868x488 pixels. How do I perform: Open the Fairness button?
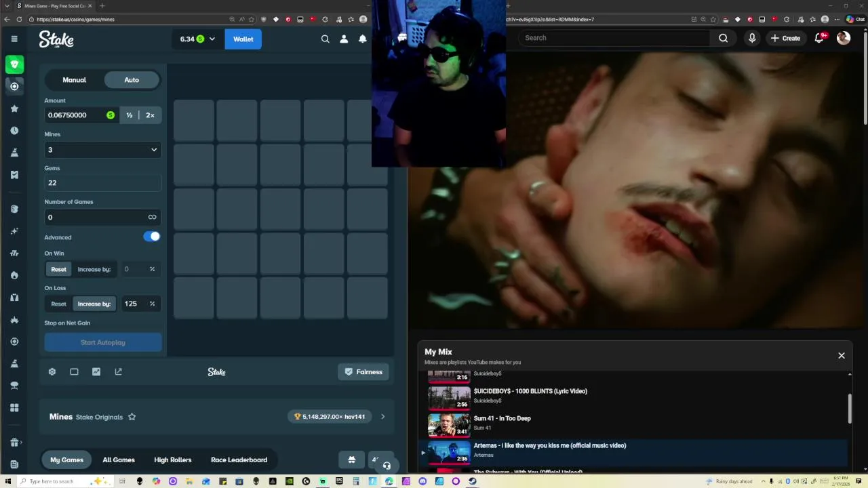[363, 371]
